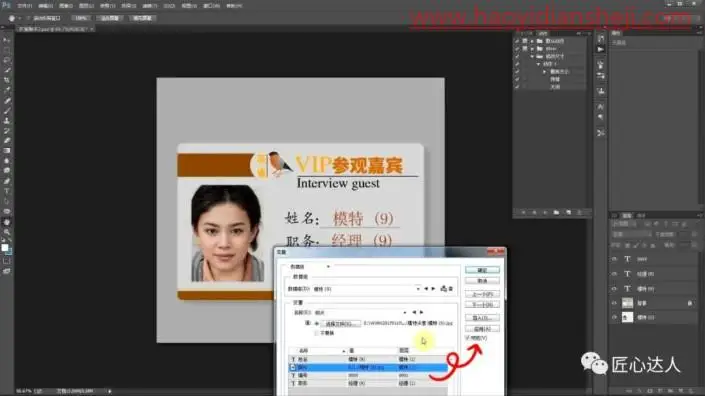705x396 pixels.
Task: Toggle Quick Mask mode icon
Action: point(7,261)
